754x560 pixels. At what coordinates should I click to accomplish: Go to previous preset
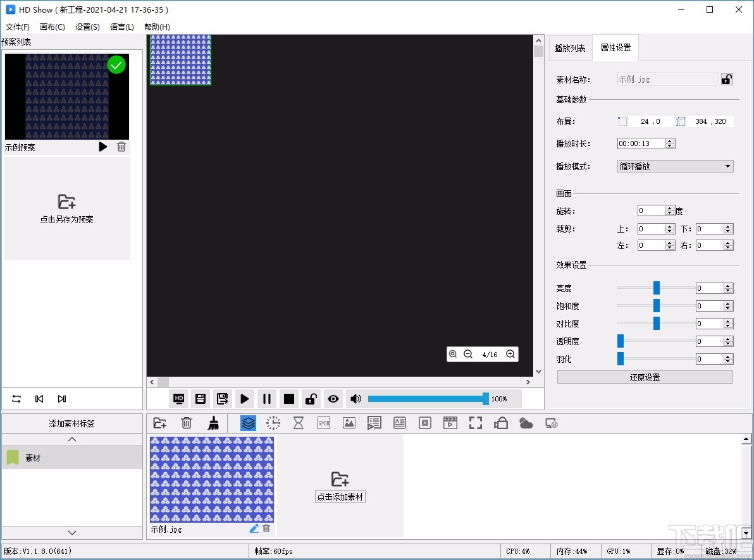point(39,398)
